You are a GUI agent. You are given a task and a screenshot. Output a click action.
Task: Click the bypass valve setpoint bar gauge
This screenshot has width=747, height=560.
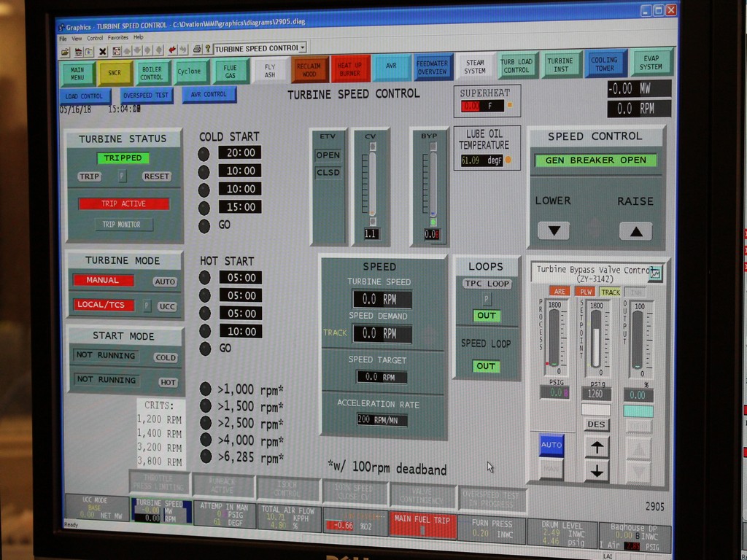click(596, 338)
